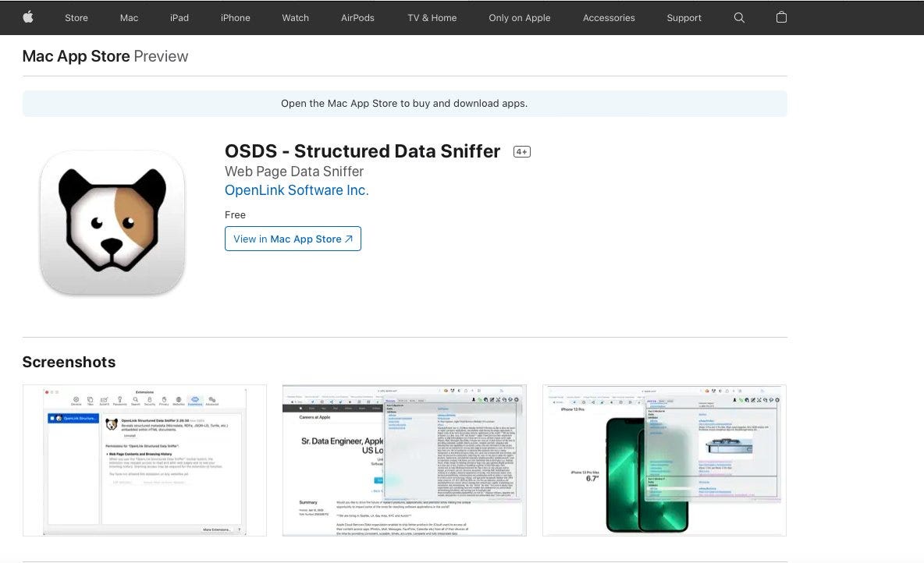Click the Mac App Store heading link
Viewport: 924px width, 563px height.
click(76, 56)
